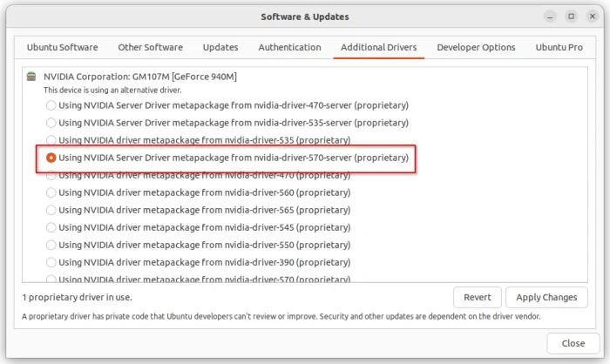
Task: Maximize the Software & Updates window
Action: pos(571,17)
